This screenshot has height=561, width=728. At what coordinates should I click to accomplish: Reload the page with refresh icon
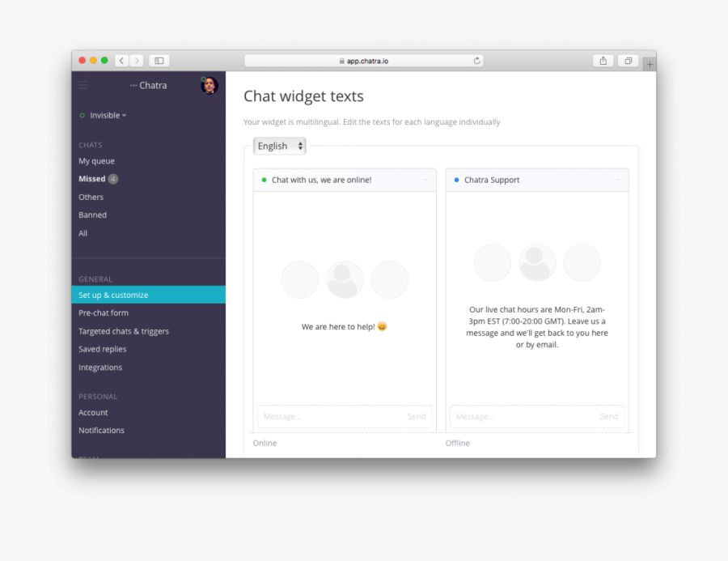point(477,61)
